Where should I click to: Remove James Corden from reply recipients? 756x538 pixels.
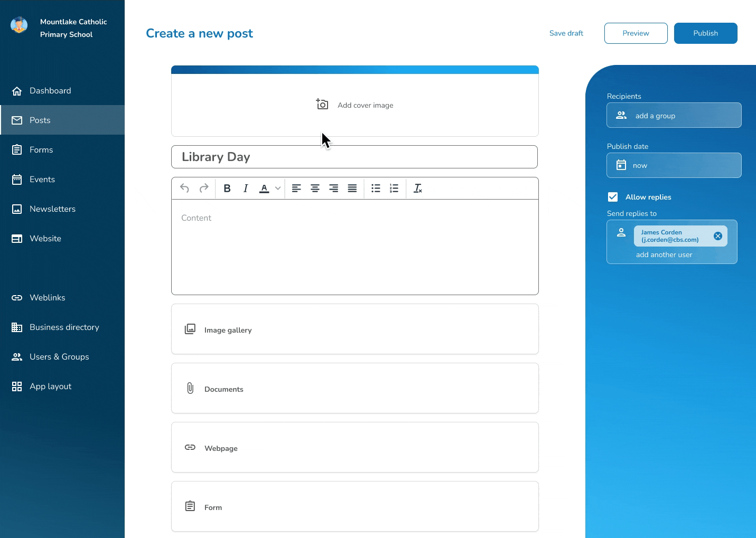click(718, 236)
